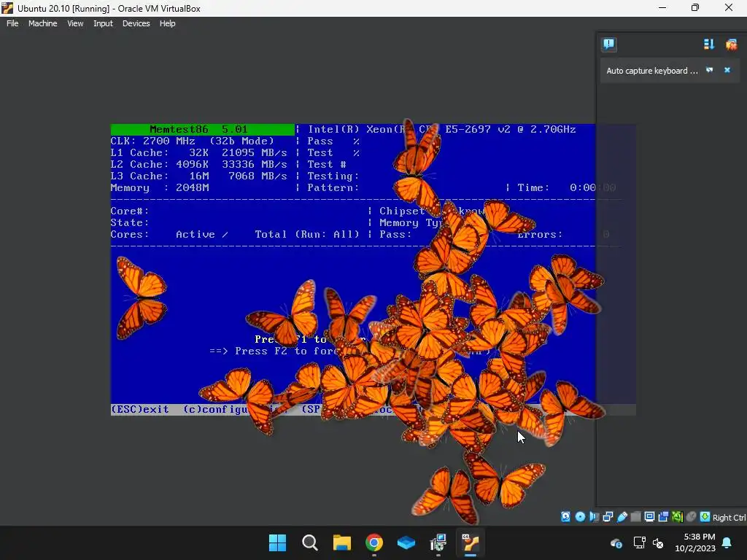Click the delete finished notifications icon
Screen dimensions: 747x560
(731, 44)
